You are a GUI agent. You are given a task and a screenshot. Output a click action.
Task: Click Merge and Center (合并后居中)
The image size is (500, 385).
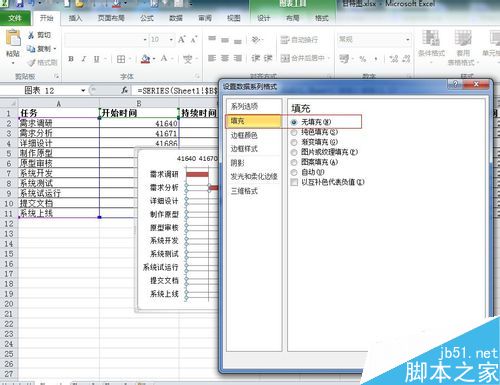click(303, 58)
